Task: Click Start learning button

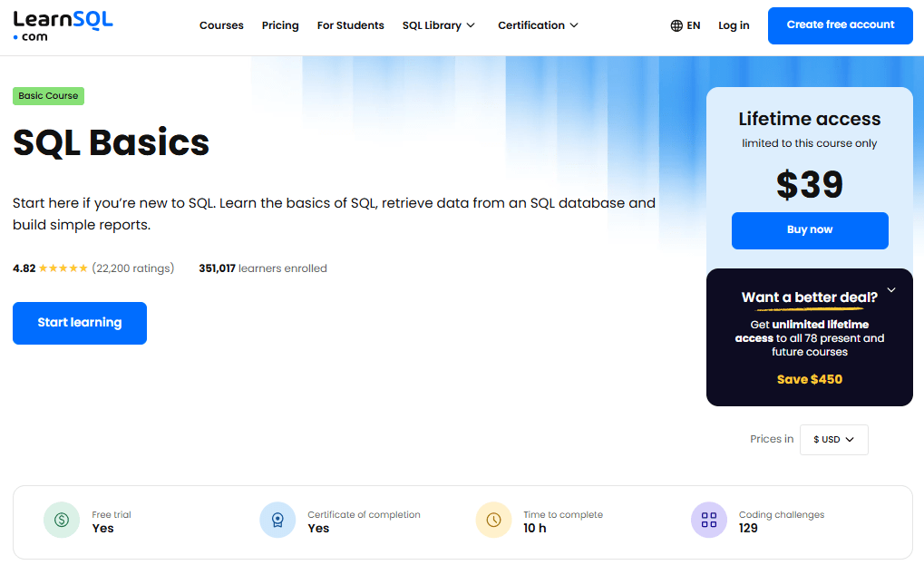Action: pos(80,323)
